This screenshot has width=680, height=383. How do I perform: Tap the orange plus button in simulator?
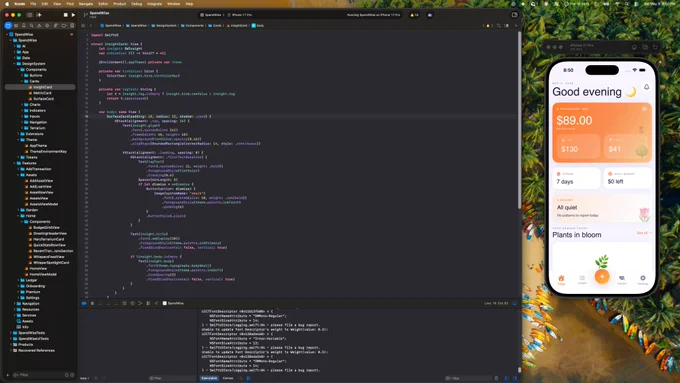602,276
